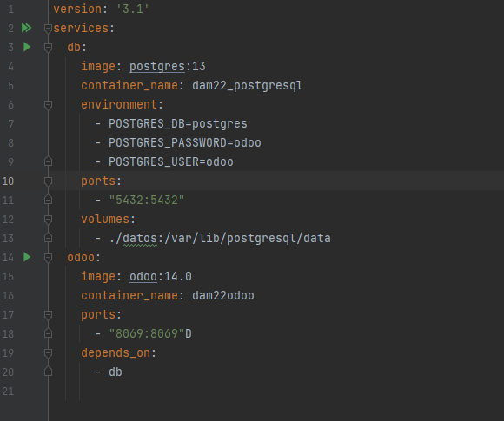Viewport: 504px width, 421px height.
Task: Click the volumes: key
Action: tap(109, 219)
